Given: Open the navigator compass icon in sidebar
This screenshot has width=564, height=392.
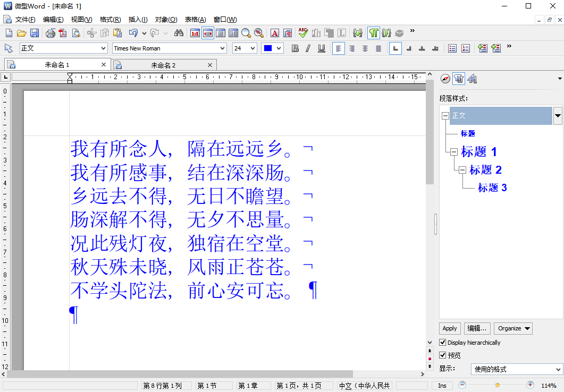Looking at the screenshot, I should (445, 79).
